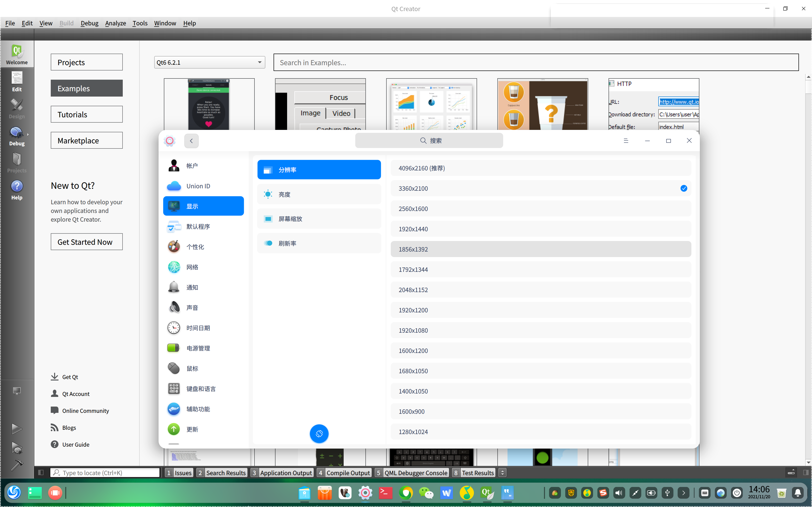Image resolution: width=812 pixels, height=507 pixels.
Task: Open hamburger menu in settings window
Action: [x=626, y=141]
